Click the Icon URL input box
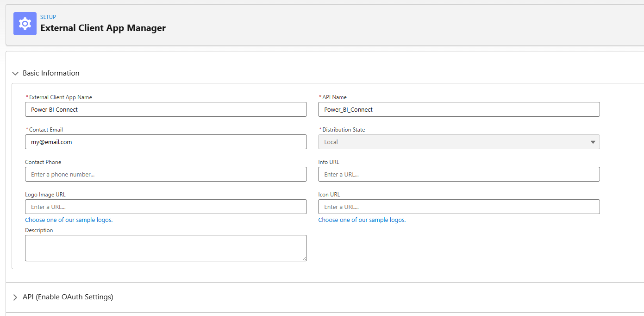 pos(458,207)
